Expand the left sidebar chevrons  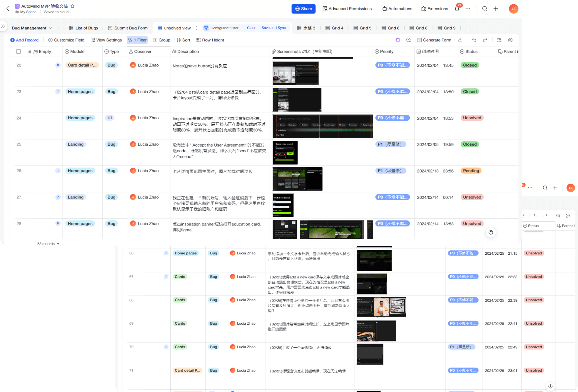3,26
